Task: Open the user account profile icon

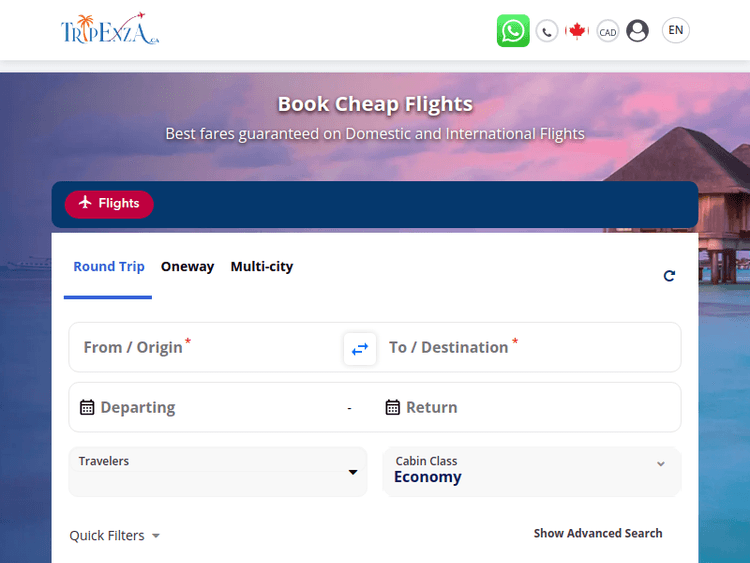Action: click(637, 31)
